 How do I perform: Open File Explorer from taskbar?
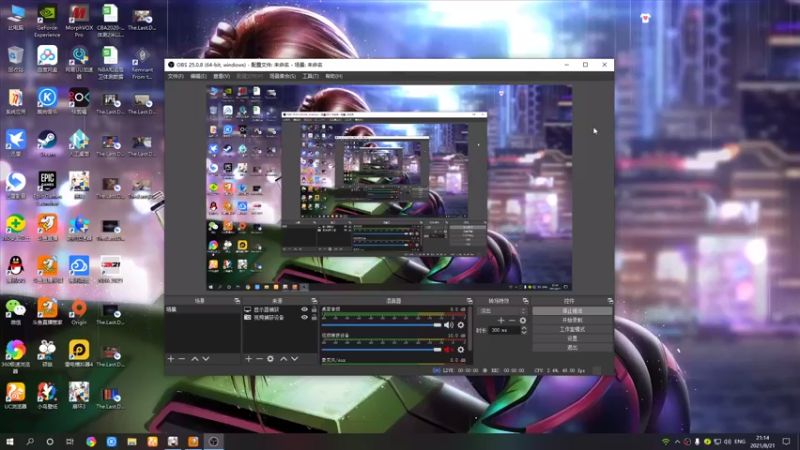point(132,441)
